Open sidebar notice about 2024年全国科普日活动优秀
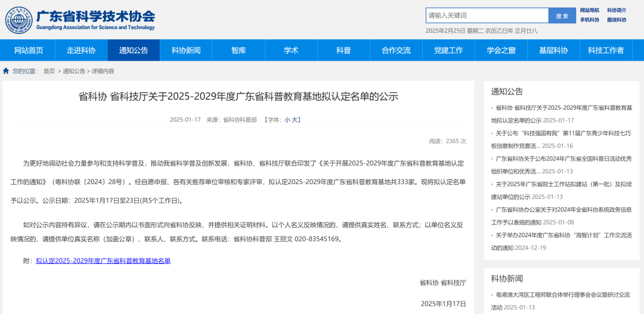 point(562,165)
